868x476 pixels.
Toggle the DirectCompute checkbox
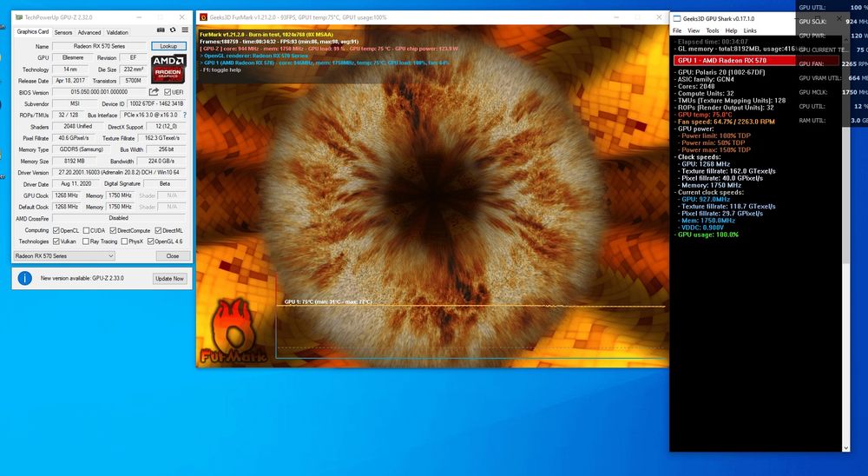tap(114, 230)
